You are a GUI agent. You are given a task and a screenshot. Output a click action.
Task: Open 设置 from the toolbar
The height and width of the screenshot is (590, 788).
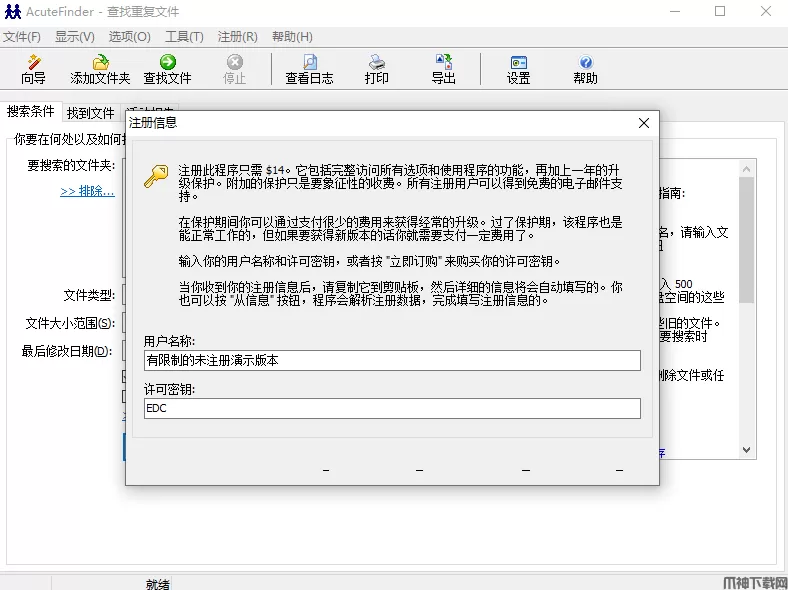(x=518, y=69)
